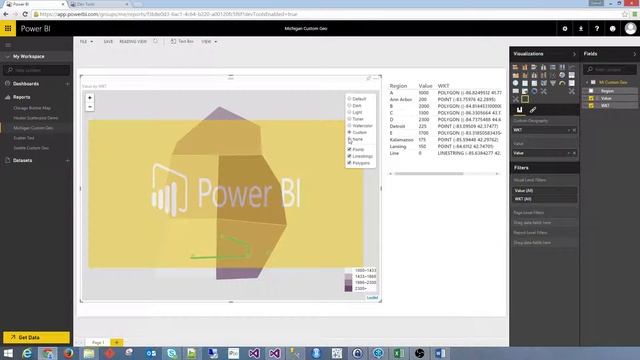Select the Default basemap radio option
640x360 pixels.
(x=349, y=99)
